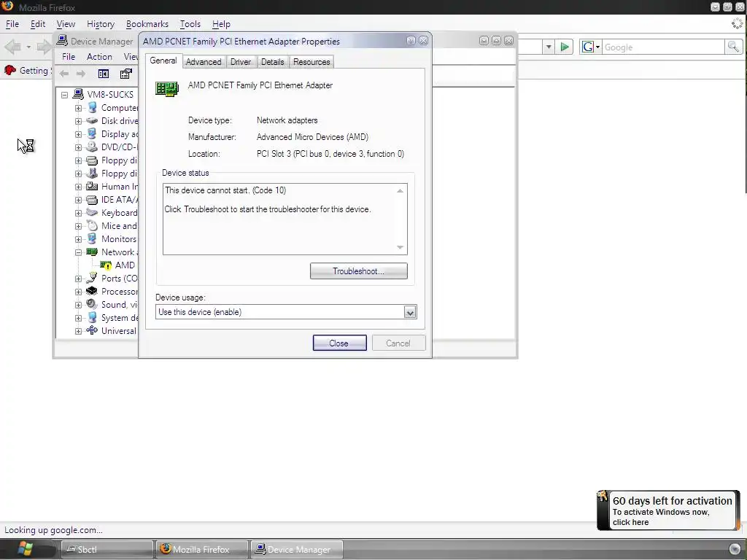Click the IDE ATA controllers icon

[92, 200]
